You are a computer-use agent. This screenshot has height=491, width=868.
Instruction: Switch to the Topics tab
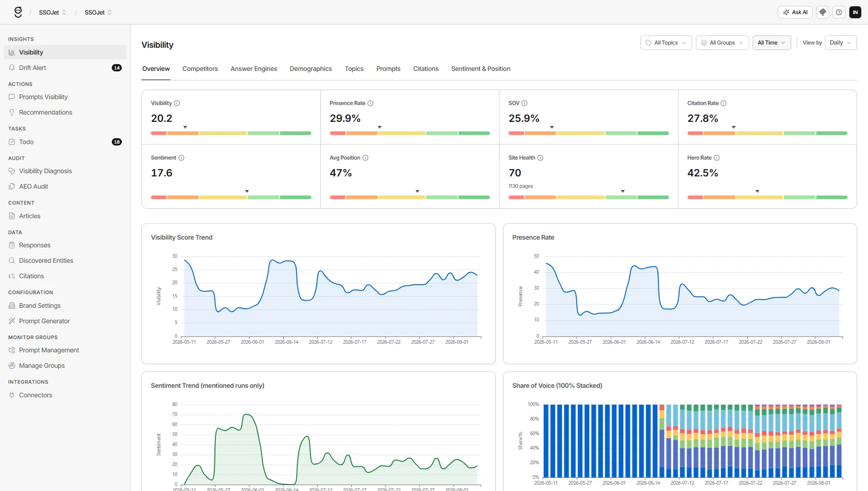click(354, 69)
